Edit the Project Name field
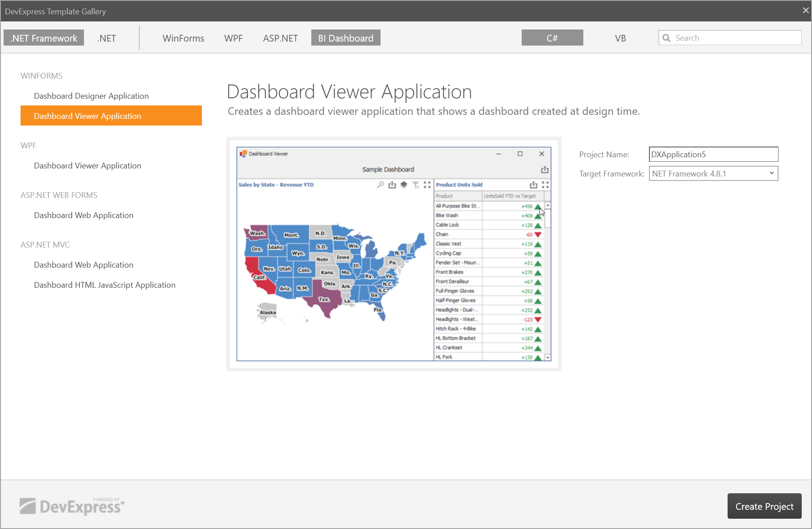The image size is (812, 529). coord(713,154)
